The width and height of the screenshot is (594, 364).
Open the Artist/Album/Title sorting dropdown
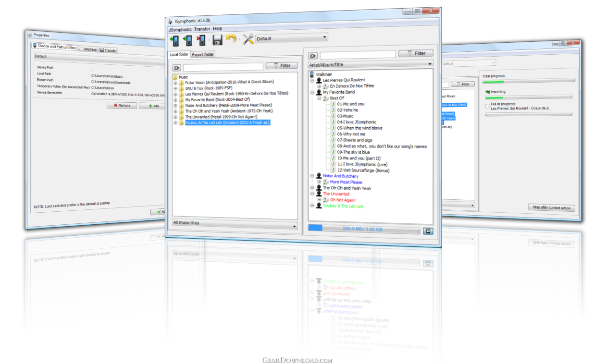(x=371, y=64)
